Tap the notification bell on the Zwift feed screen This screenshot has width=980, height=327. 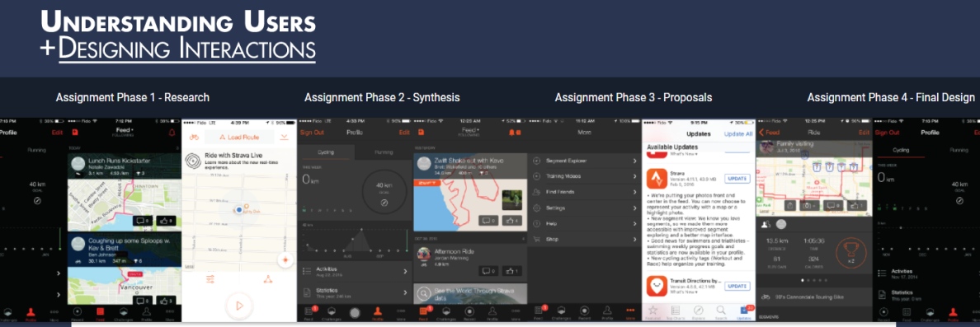(511, 133)
